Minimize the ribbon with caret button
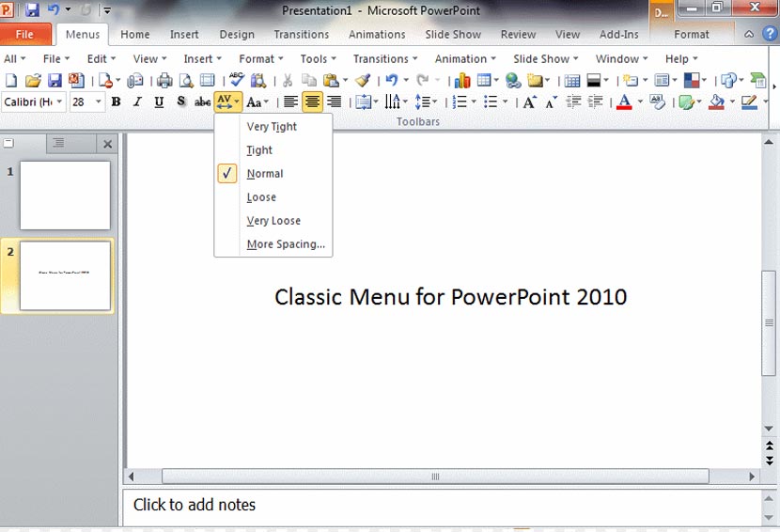The image size is (780, 532). pos(749,35)
